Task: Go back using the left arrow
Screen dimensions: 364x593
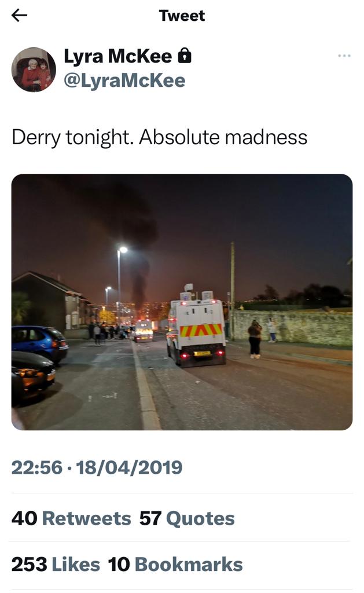Action: coord(19,15)
